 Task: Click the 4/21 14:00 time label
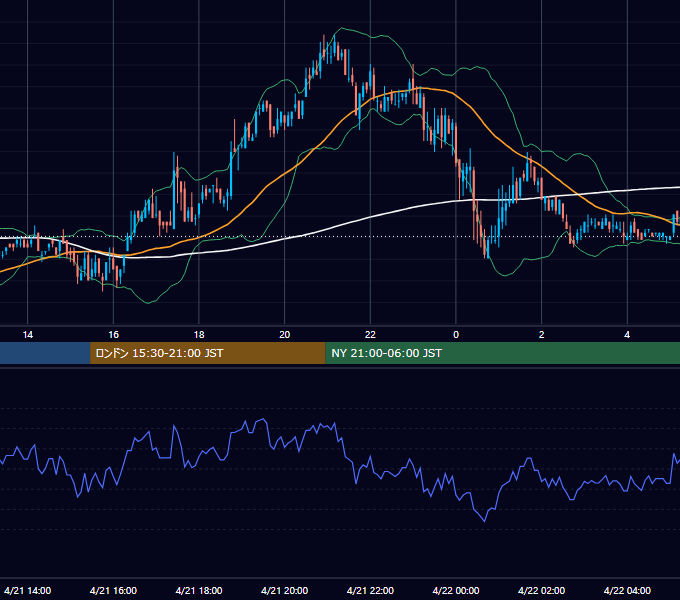[28, 590]
